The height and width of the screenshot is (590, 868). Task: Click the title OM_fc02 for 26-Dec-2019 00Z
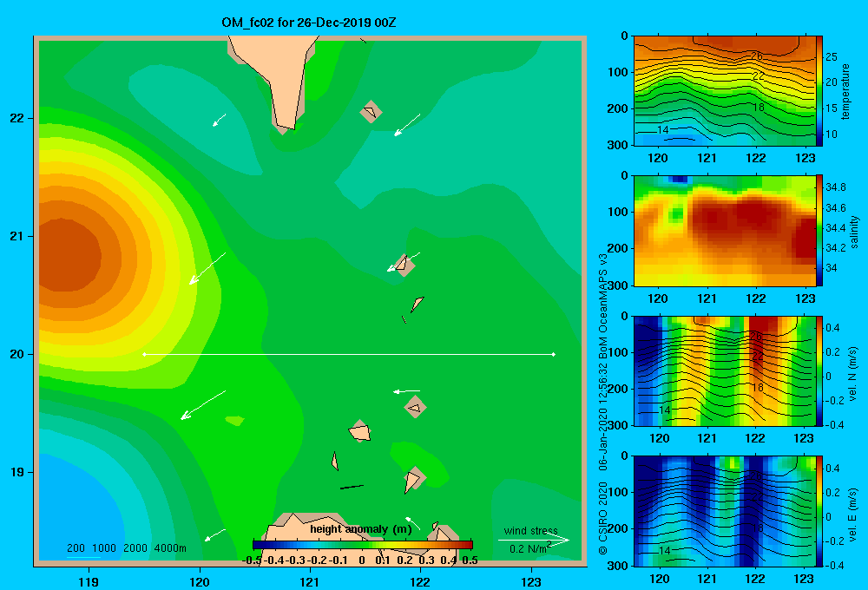(308, 23)
